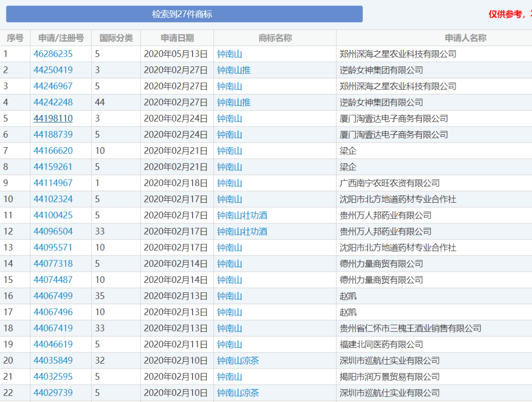Screen dimensions: 532x402
Task: Click trademark name 钟南山推 in row 2
Action: pyautogui.click(x=234, y=70)
